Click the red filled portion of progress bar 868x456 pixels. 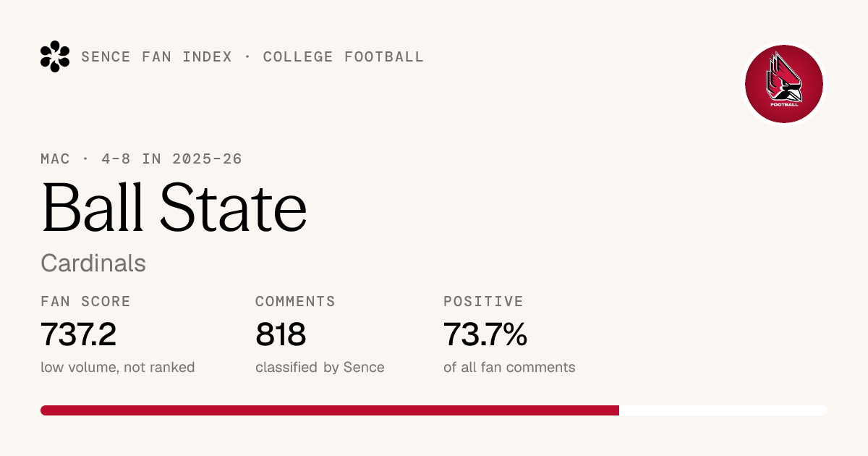tap(330, 410)
